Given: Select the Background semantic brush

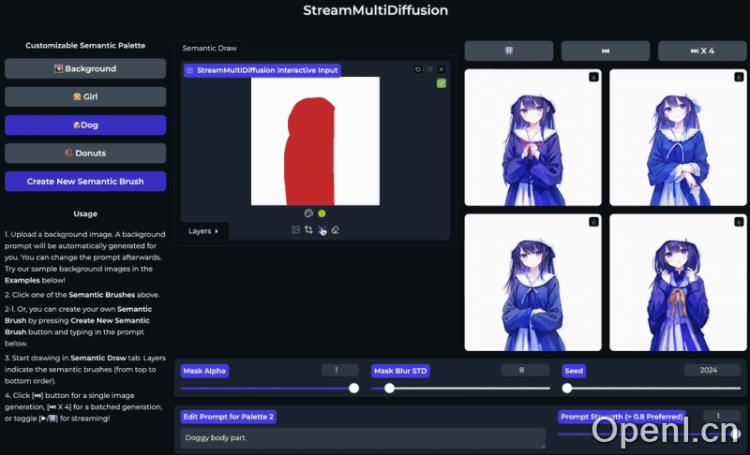Looking at the screenshot, I should [x=86, y=68].
